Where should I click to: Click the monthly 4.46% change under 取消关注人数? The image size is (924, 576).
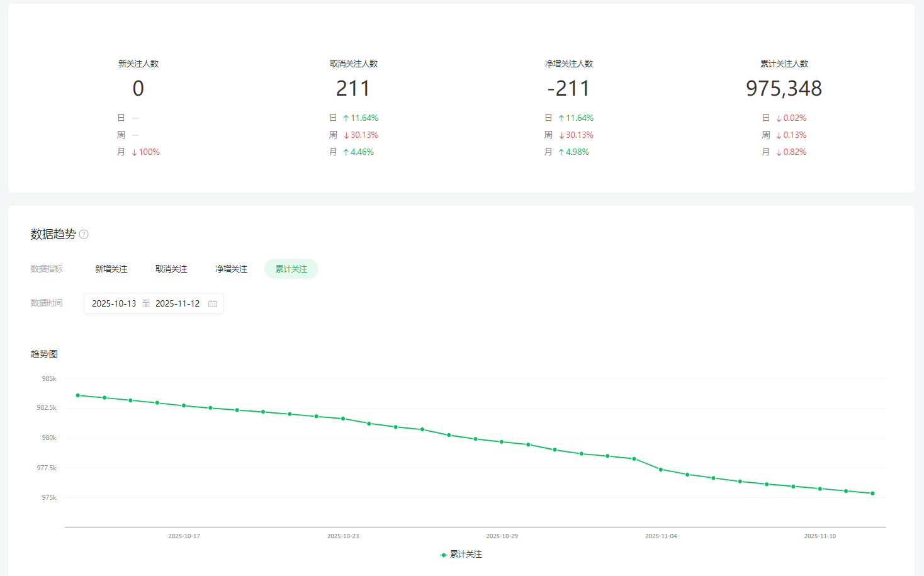coord(358,152)
